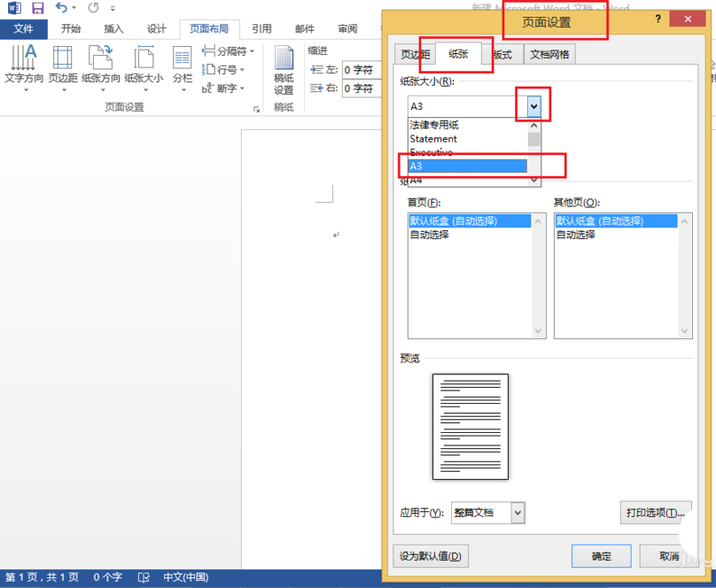
Task: Confirm with the 确定 button
Action: pyautogui.click(x=602, y=556)
